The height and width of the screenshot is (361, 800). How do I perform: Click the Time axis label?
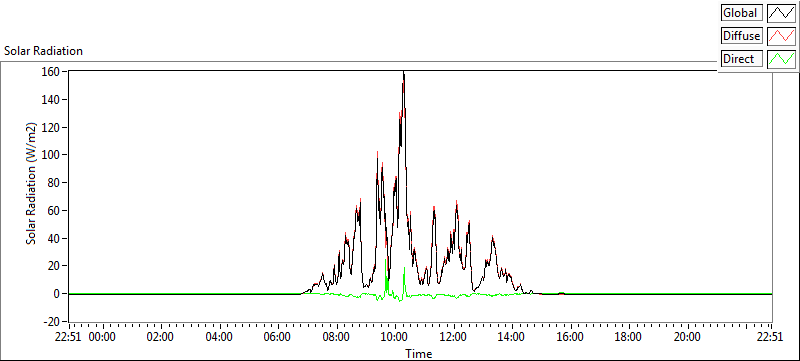pos(419,353)
